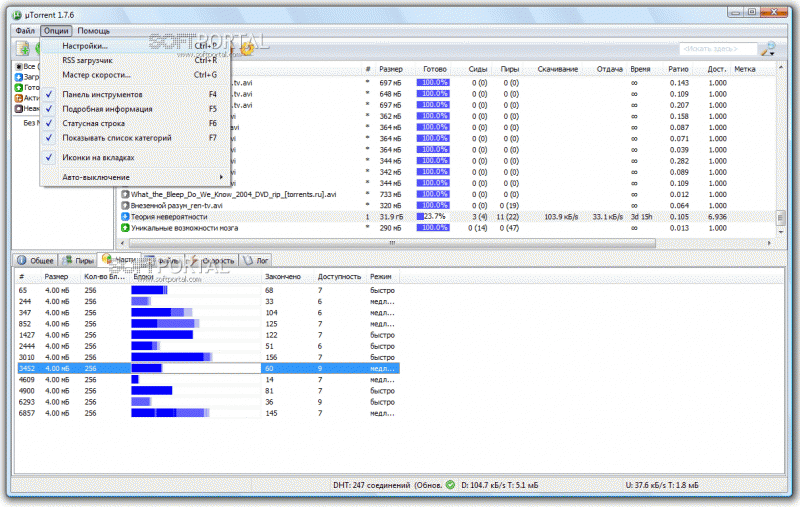The height and width of the screenshot is (507, 800).
Task: Click the search magnifier icon
Action: point(767,48)
